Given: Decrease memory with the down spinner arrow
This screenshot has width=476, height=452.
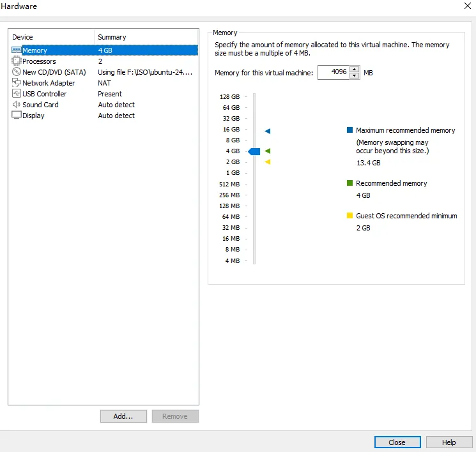Looking at the screenshot, I should coord(354,75).
